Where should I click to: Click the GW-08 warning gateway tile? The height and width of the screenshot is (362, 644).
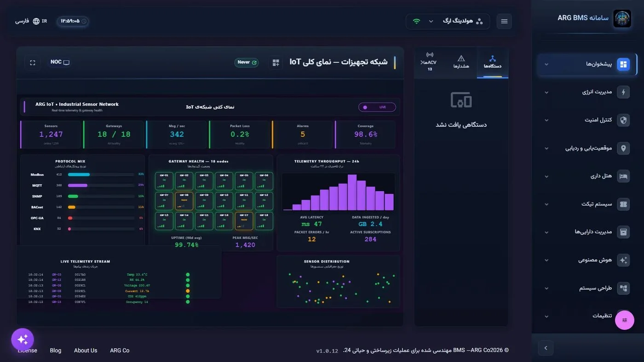pyautogui.click(x=184, y=201)
